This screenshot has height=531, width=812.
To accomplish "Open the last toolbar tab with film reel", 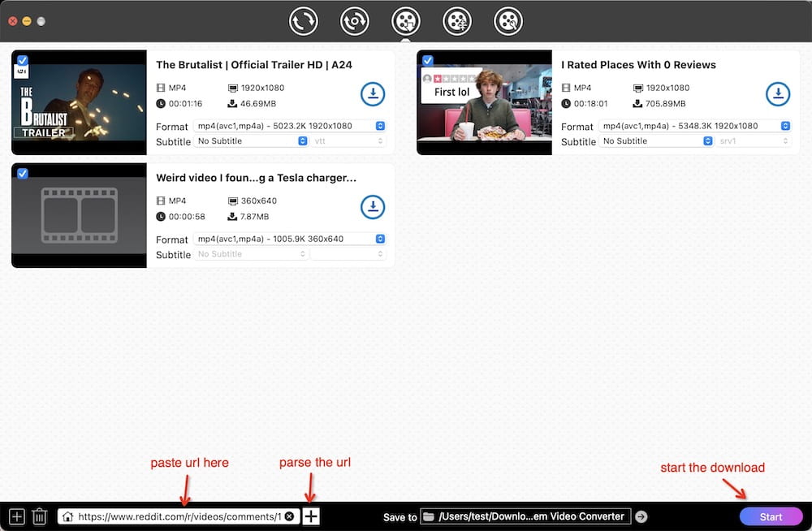I will [508, 21].
